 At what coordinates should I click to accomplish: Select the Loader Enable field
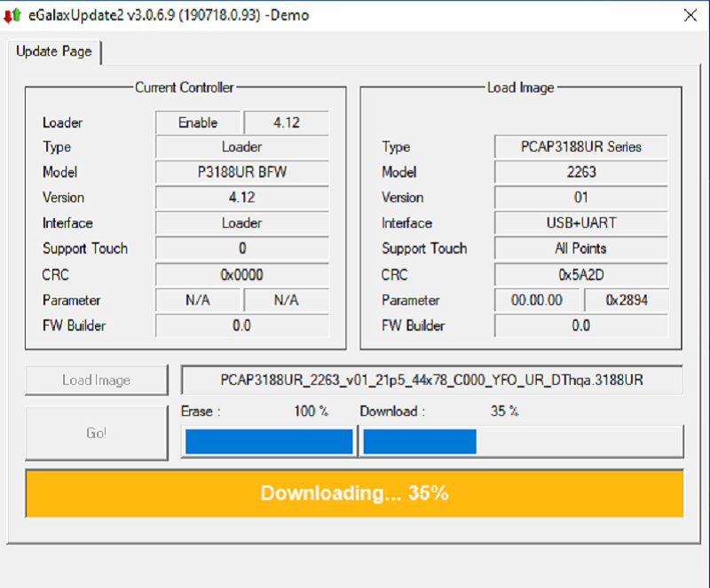click(x=198, y=122)
